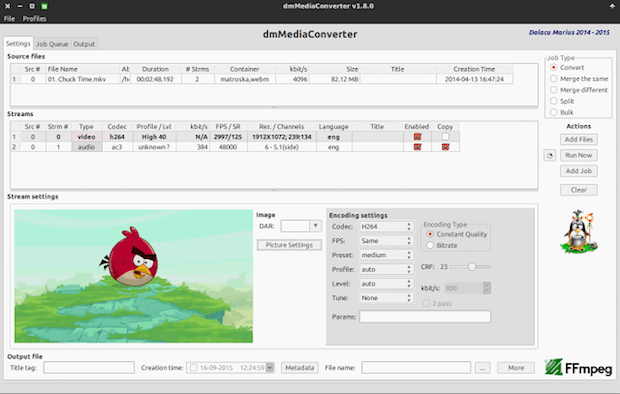
Task: Toggle Copy checkbox for audio stream
Action: tap(445, 147)
